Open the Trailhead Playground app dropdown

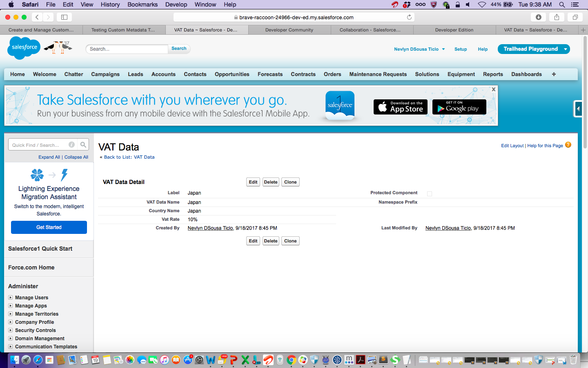coord(566,49)
